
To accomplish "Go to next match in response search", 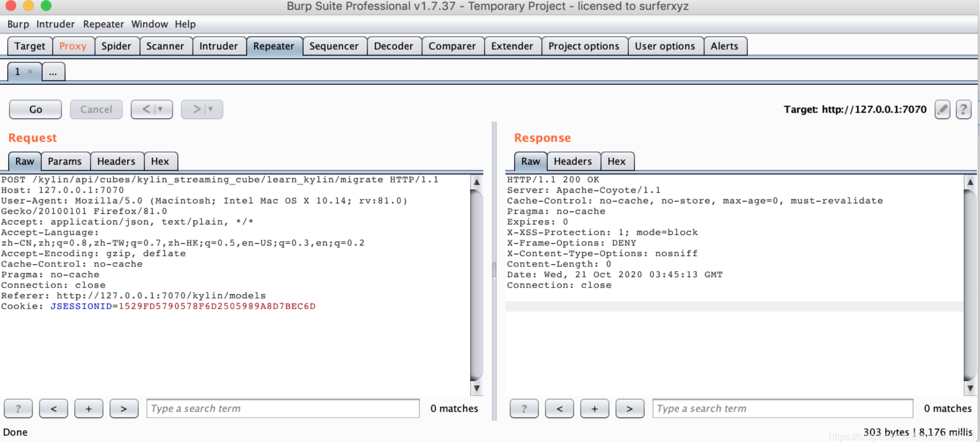I will tap(630, 408).
